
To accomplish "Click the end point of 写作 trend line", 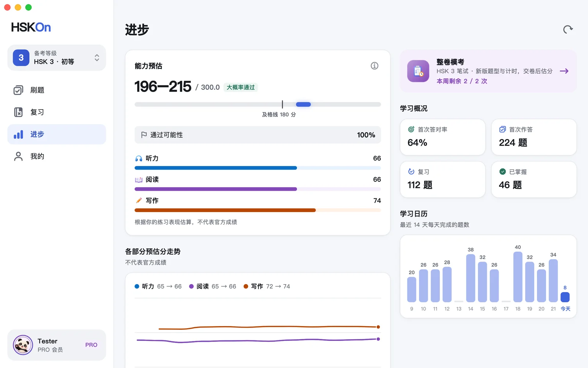I will click(378, 327).
